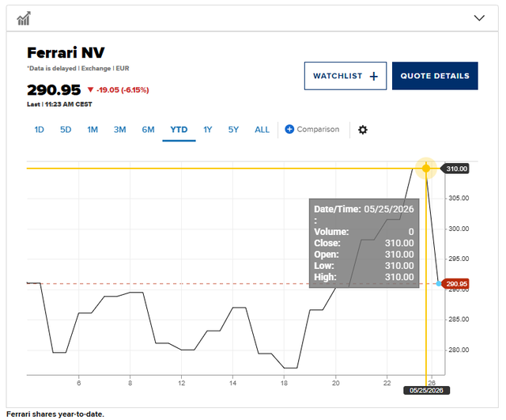Screen dimensions: 506x420
Task: Collapse the widget with the chevron arrow
Action: [479, 18]
